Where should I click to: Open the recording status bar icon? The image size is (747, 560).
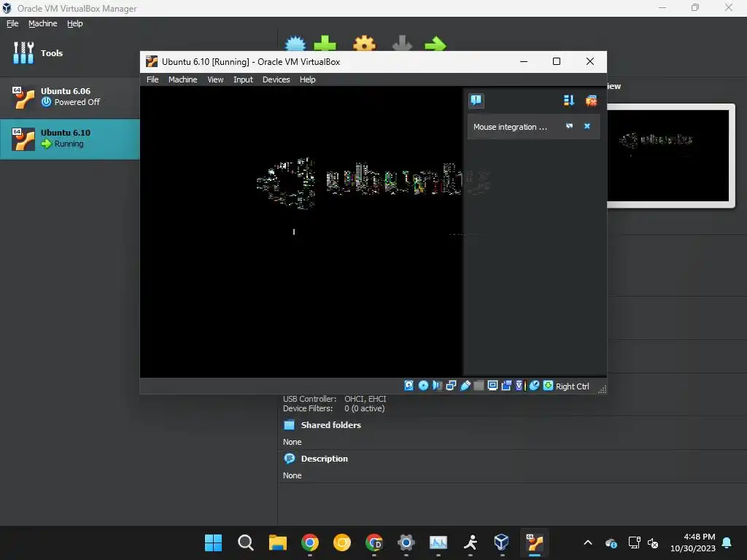point(506,386)
